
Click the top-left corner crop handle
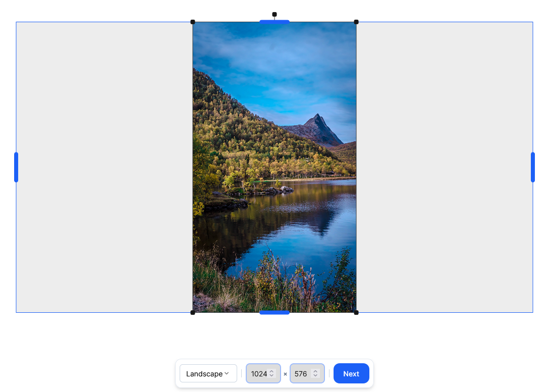point(193,22)
